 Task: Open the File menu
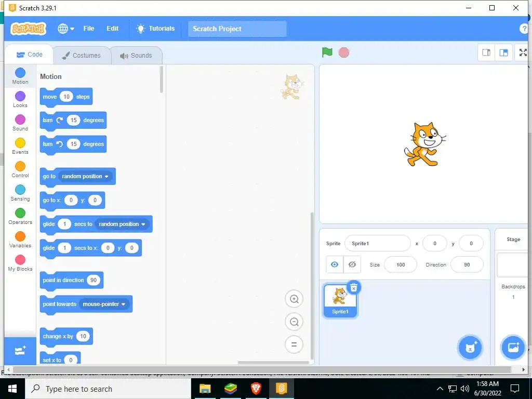(88, 29)
